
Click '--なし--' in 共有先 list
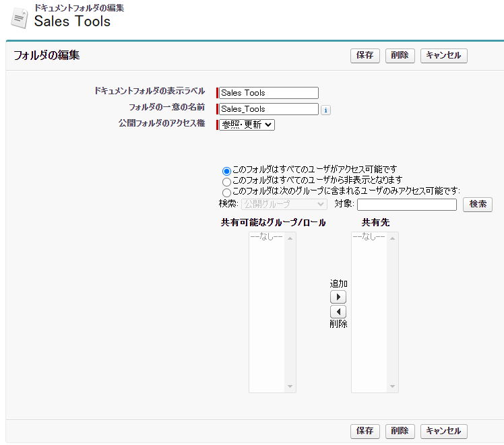point(369,236)
